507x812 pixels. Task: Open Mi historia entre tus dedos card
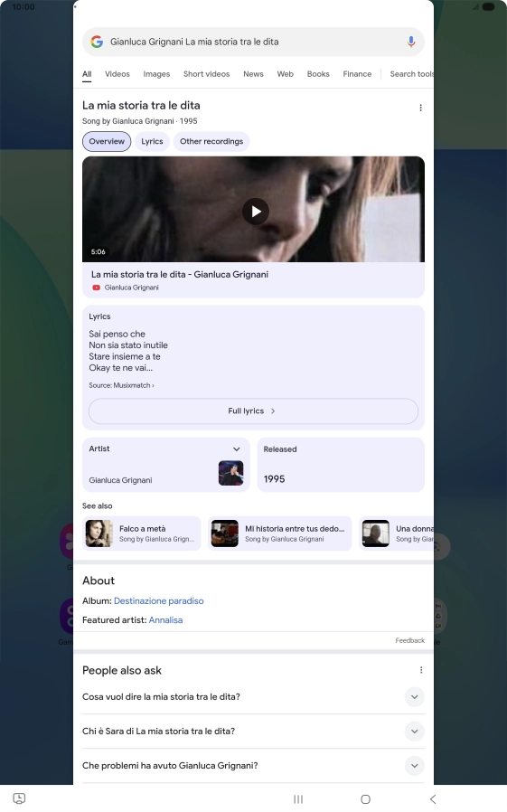coord(280,533)
